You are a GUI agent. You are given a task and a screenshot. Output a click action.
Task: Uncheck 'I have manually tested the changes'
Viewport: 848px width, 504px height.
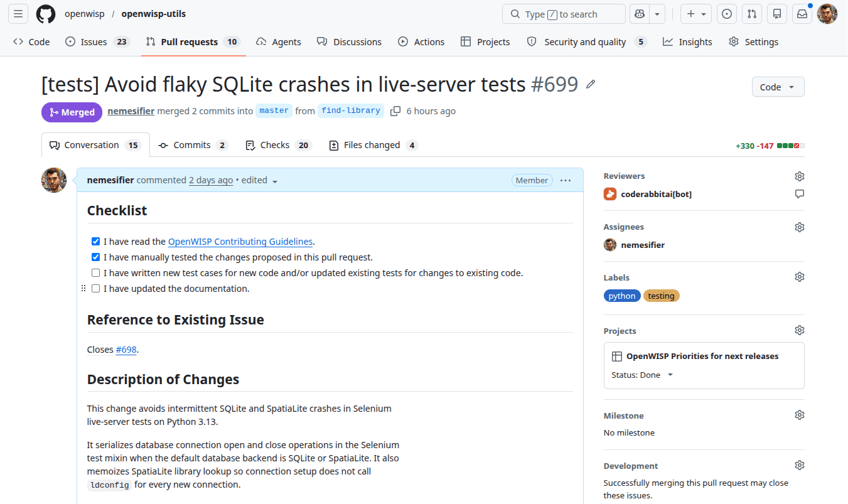tap(95, 257)
